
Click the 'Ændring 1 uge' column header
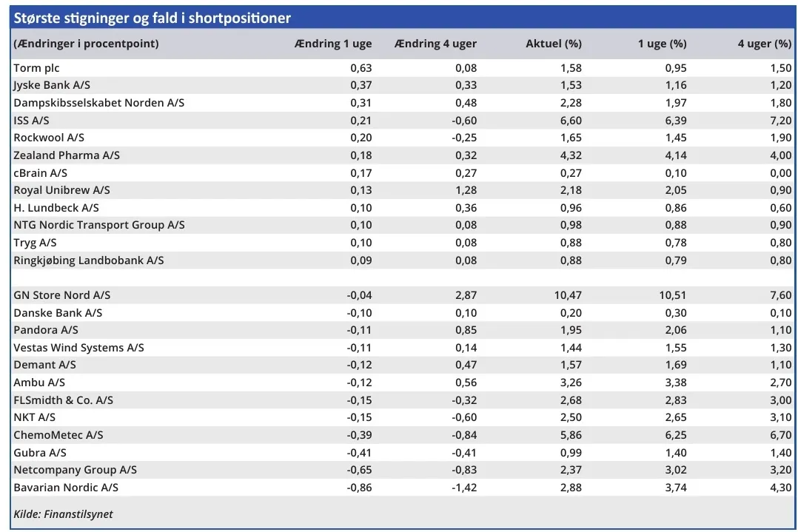(x=332, y=44)
